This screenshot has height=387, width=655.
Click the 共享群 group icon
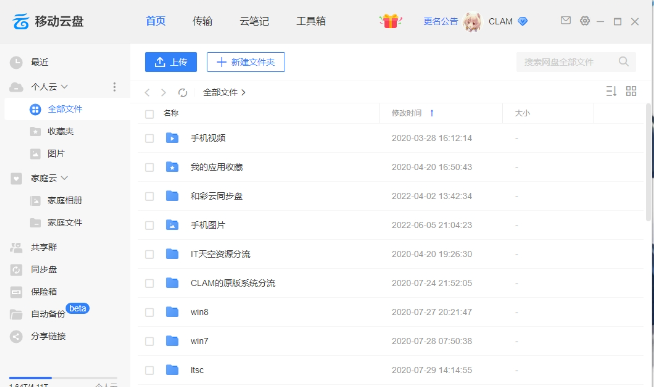click(x=16, y=247)
